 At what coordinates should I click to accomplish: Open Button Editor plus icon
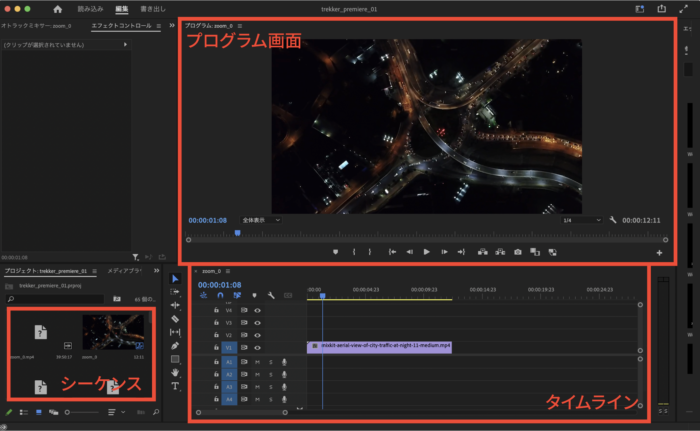pos(659,253)
